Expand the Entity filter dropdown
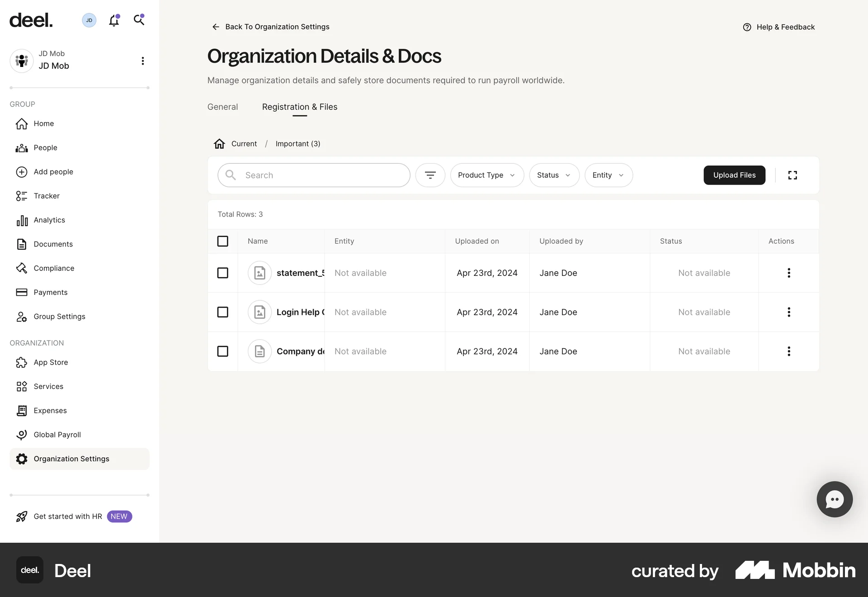 tap(608, 175)
